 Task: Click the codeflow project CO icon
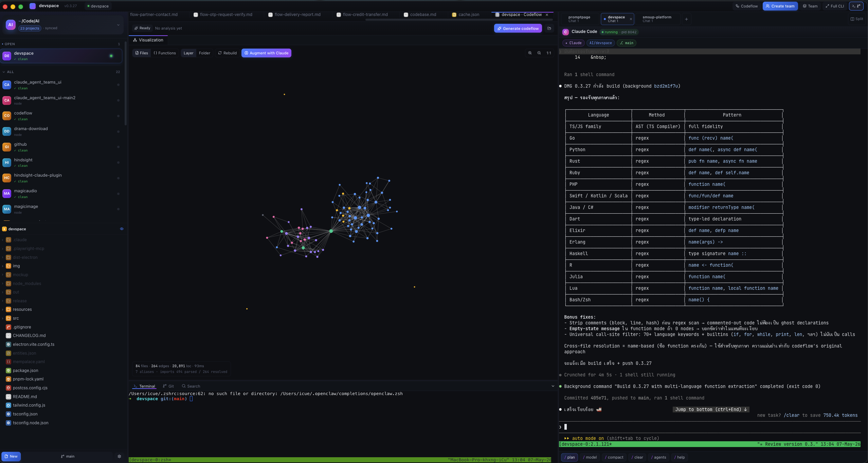[7, 116]
